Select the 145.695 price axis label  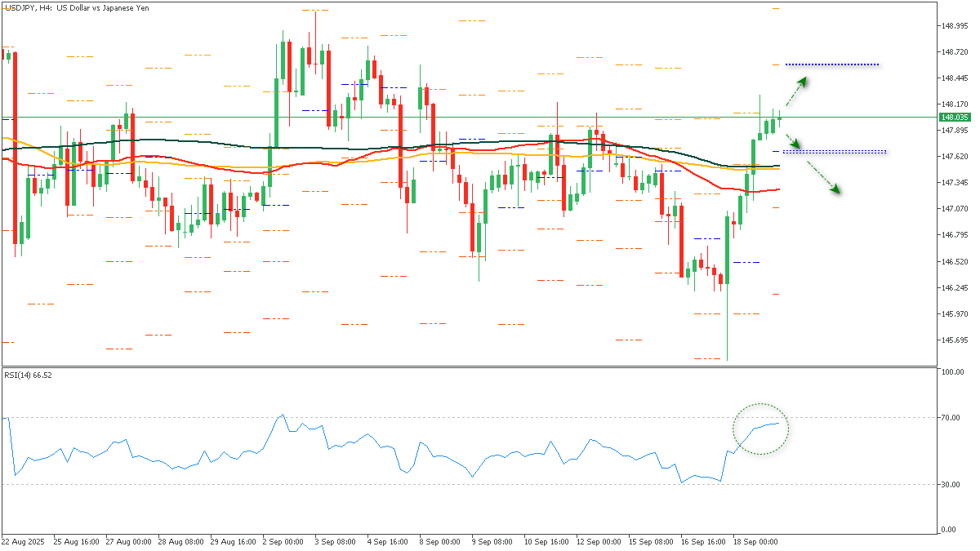pos(954,340)
